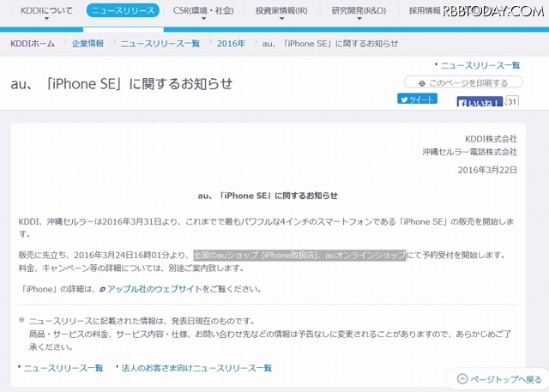Click ニュースリリース一覧 link above print button
The image size is (549, 392).
pos(480,65)
